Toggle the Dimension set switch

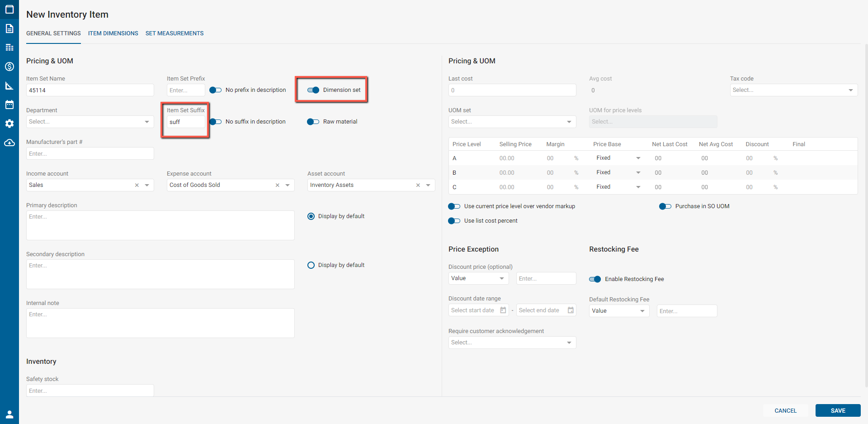[x=313, y=90]
